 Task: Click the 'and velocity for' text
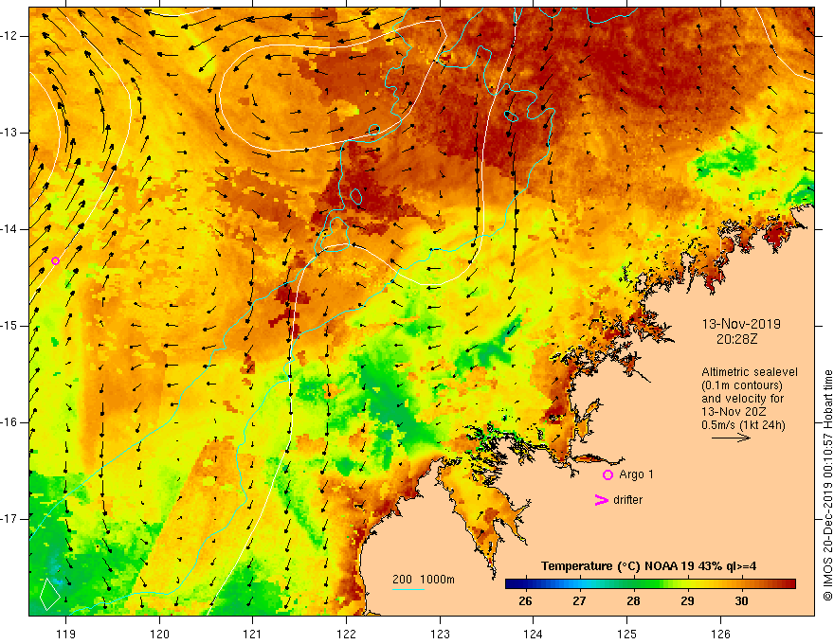[x=742, y=399]
